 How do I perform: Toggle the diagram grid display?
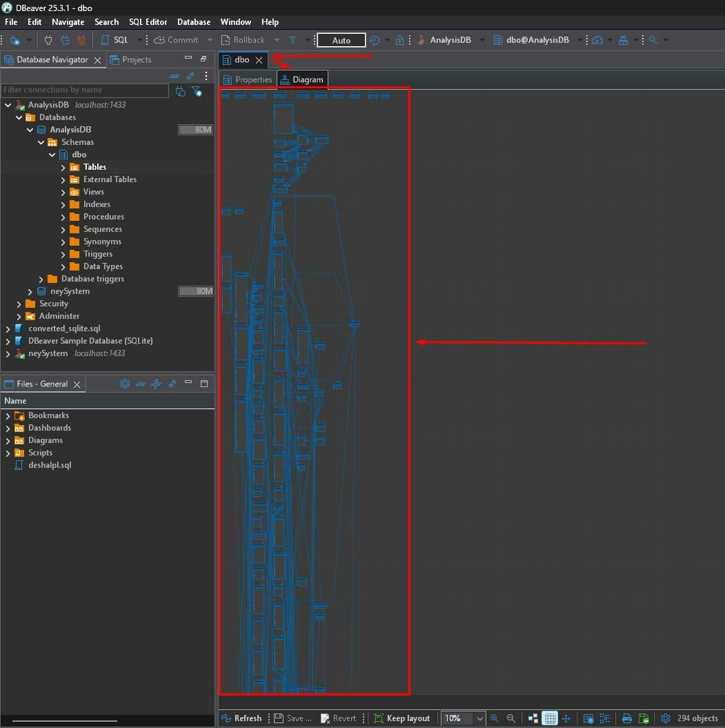click(550, 718)
